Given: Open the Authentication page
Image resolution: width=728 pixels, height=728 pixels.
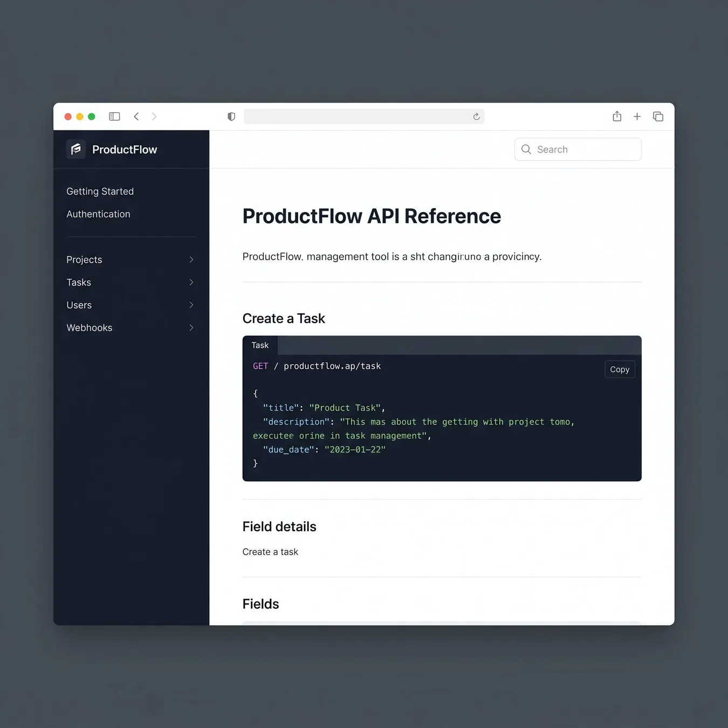Looking at the screenshot, I should click(x=98, y=214).
